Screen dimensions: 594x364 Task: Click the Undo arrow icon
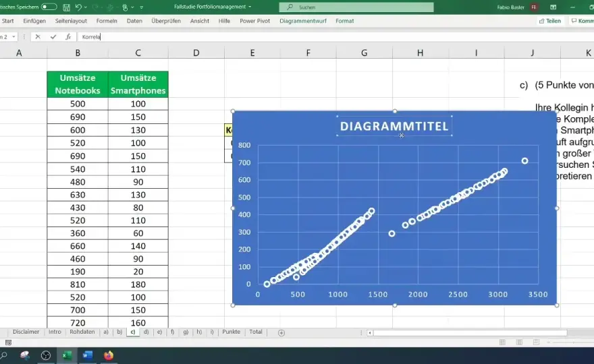click(x=78, y=7)
